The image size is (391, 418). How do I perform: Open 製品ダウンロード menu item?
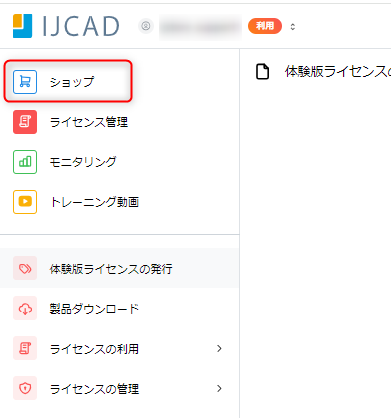point(94,309)
